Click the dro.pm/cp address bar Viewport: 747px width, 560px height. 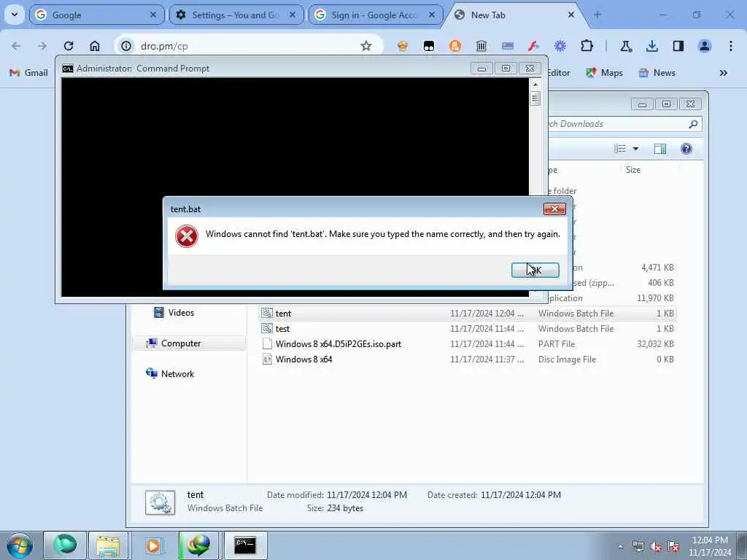pyautogui.click(x=248, y=46)
